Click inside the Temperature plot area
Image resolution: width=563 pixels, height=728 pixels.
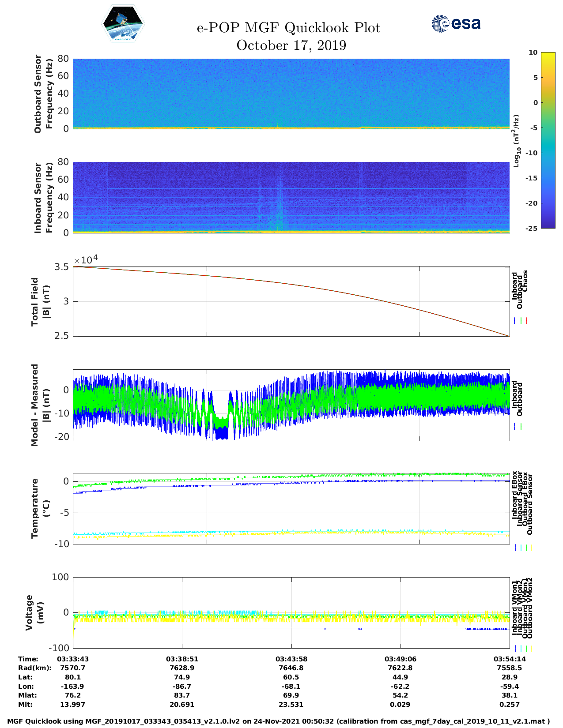tap(291, 508)
